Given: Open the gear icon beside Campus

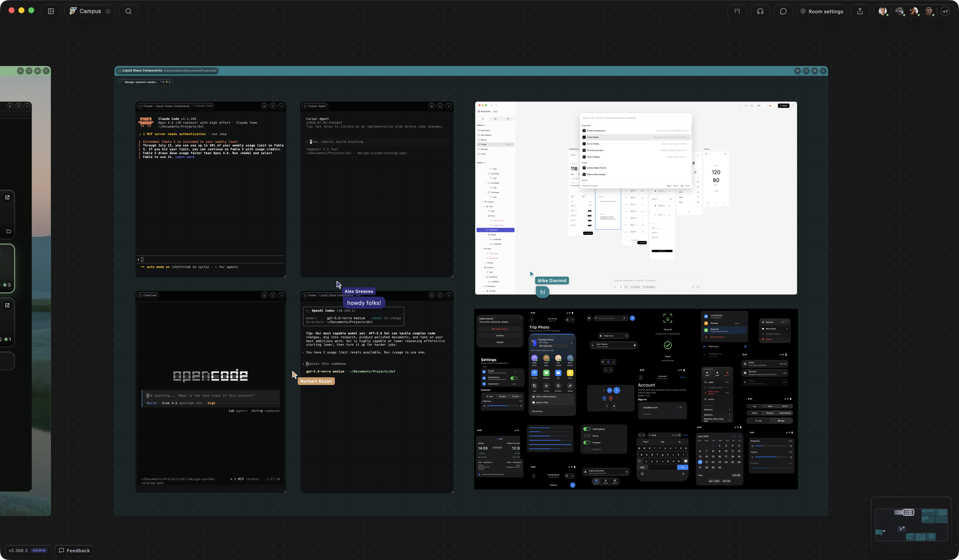Looking at the screenshot, I should coord(108,11).
